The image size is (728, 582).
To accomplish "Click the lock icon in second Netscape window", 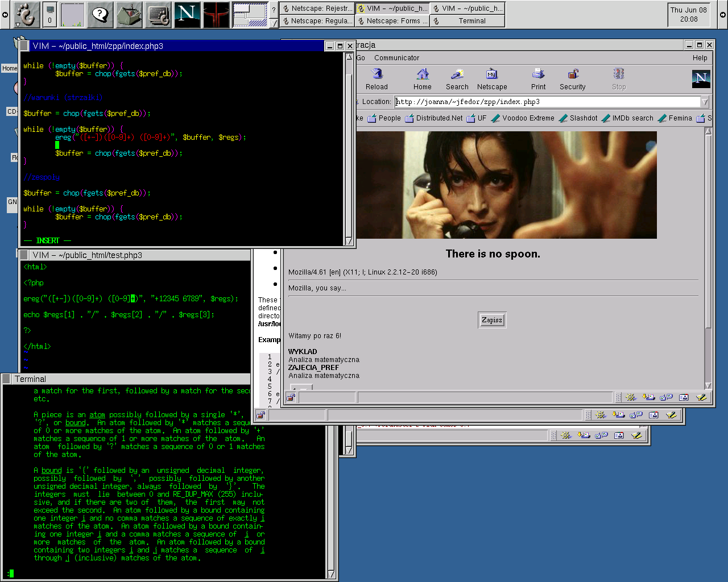I will coord(260,415).
